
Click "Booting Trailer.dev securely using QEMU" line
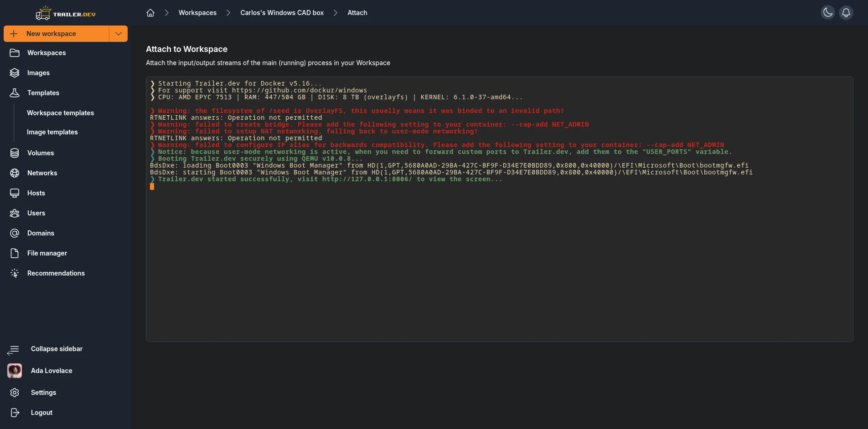(x=256, y=158)
